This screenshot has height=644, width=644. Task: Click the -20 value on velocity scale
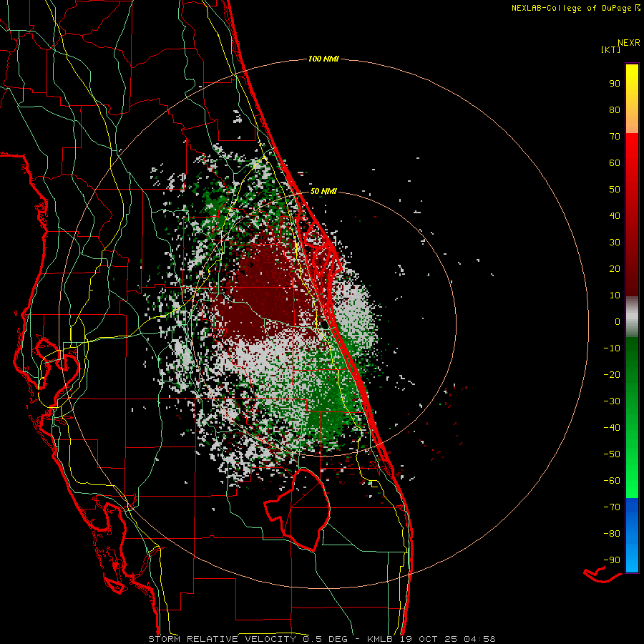(612, 375)
